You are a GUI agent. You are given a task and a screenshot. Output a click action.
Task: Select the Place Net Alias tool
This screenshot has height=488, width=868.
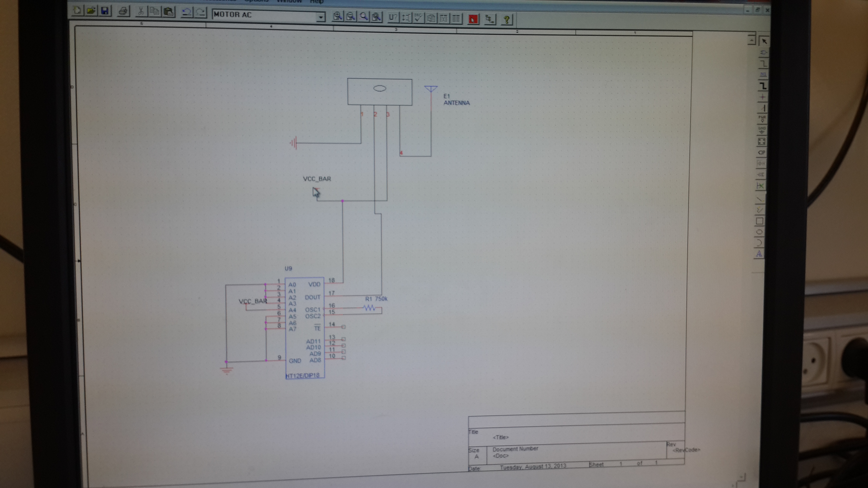[x=763, y=74]
